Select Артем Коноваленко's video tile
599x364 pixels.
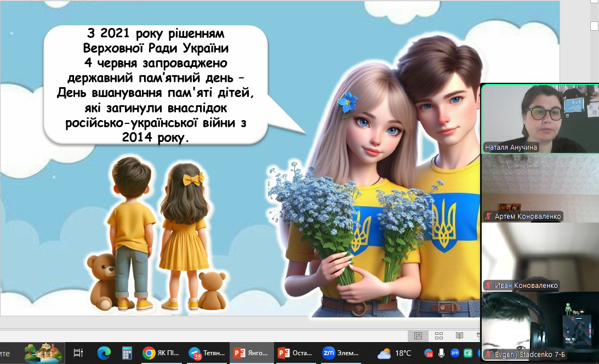(540, 188)
